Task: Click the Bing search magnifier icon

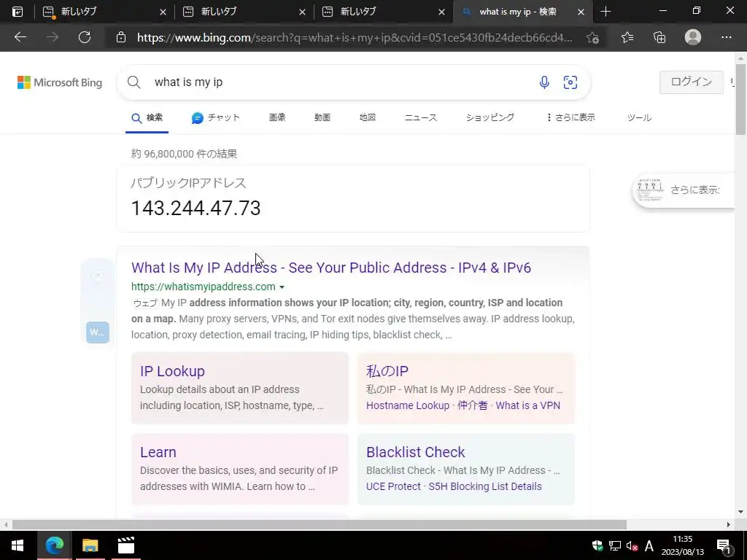Action: pos(134,82)
